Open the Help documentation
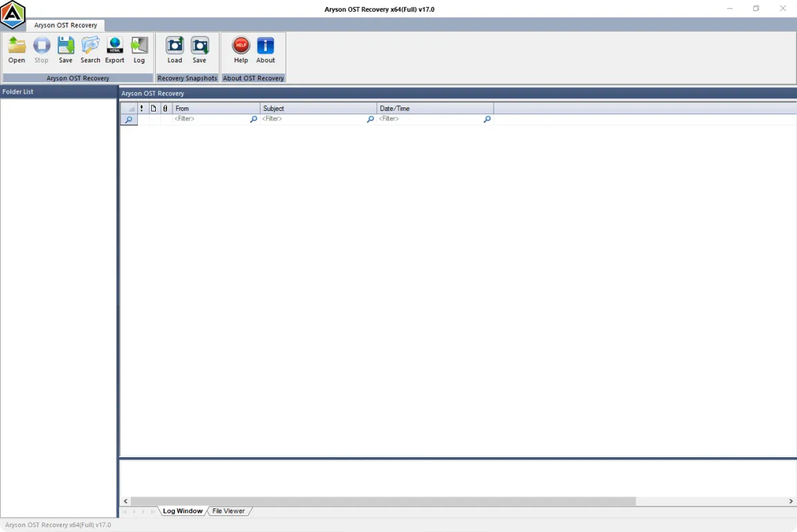Screen dimensions: 797x532 (240, 48)
